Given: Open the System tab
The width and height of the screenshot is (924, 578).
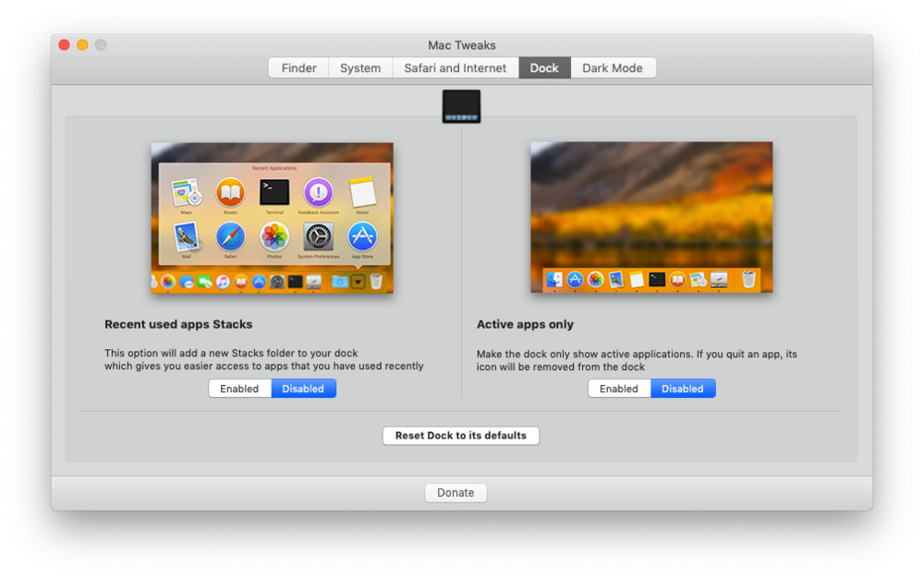Looking at the screenshot, I should [360, 68].
